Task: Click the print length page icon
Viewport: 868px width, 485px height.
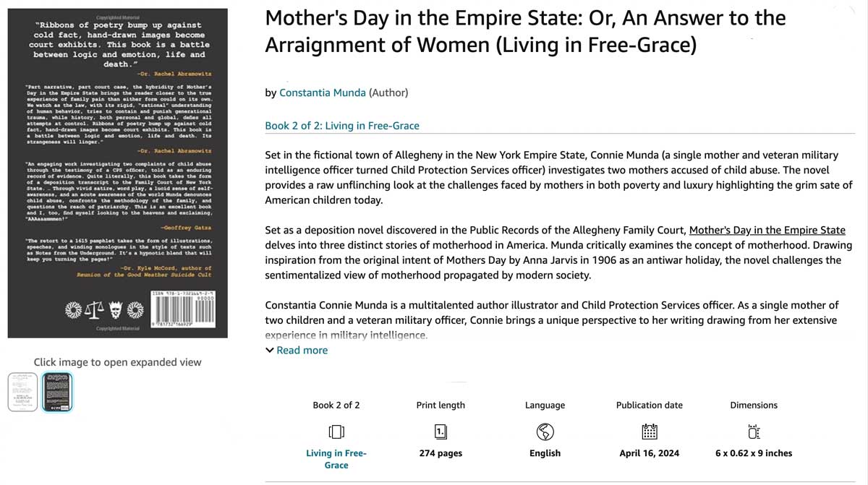Action: point(441,432)
